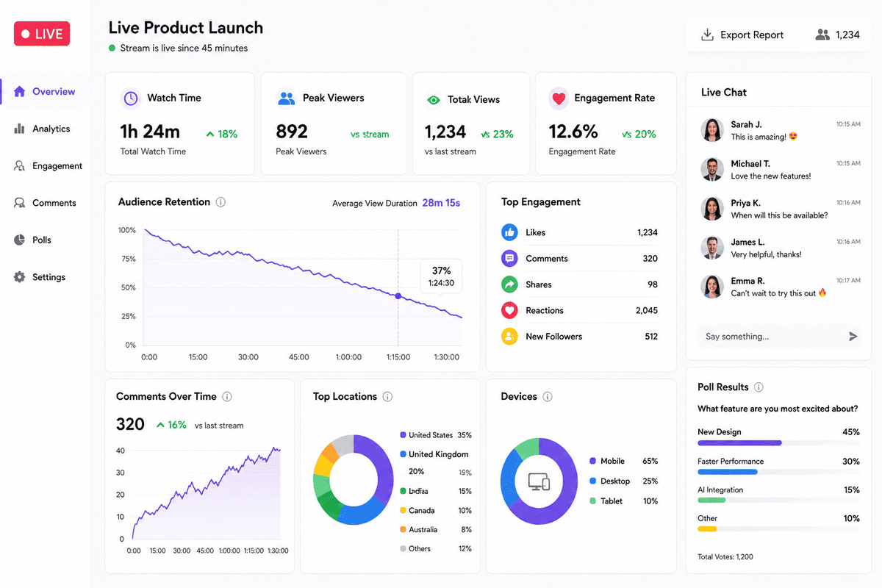Click the 12.6% engagement rate value
Image resolution: width=882 pixels, height=588 pixels.
(573, 132)
